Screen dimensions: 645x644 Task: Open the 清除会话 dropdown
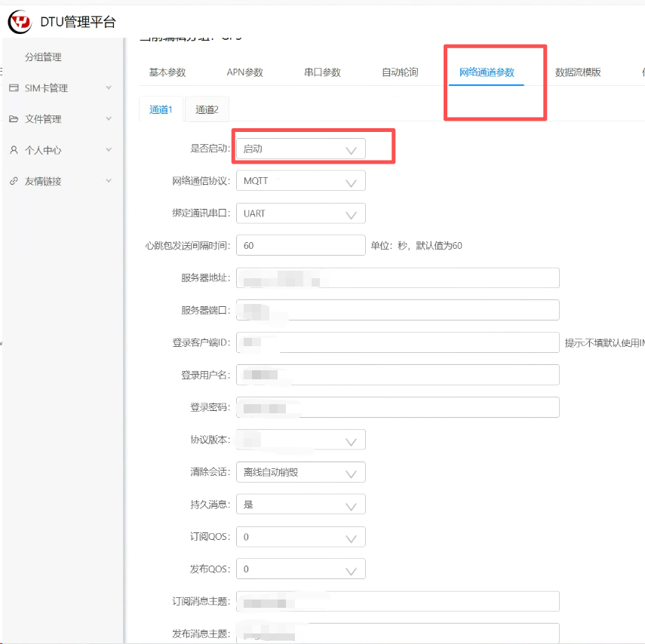click(300, 473)
